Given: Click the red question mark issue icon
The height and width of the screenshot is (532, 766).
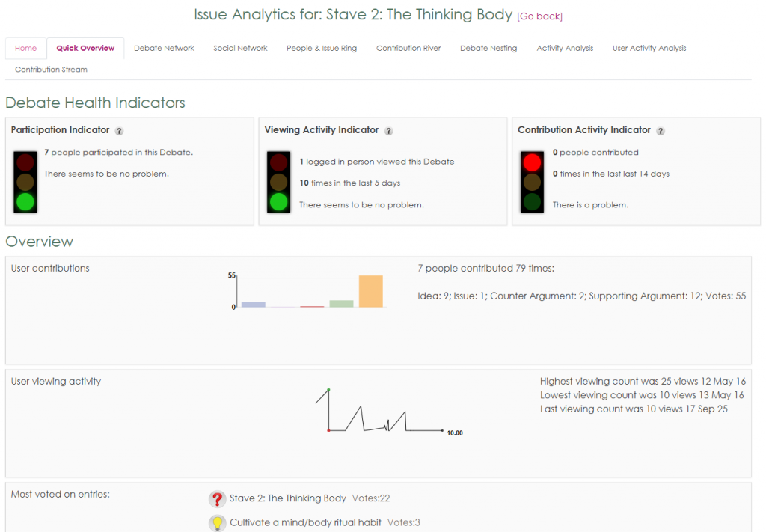Looking at the screenshot, I should click(217, 499).
